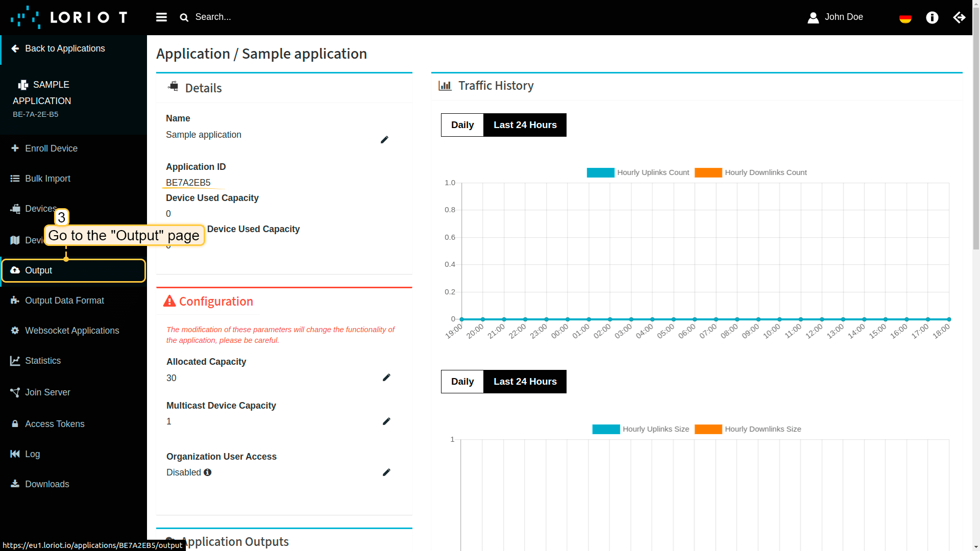Toggle Hourly Uplinks Count legend swatch
The height and width of the screenshot is (551, 980).
pyautogui.click(x=600, y=172)
